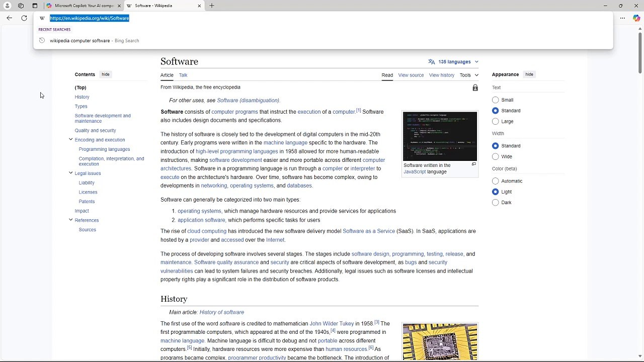Refresh the current page
Image resolution: width=644 pixels, height=362 pixels.
[x=24, y=18]
